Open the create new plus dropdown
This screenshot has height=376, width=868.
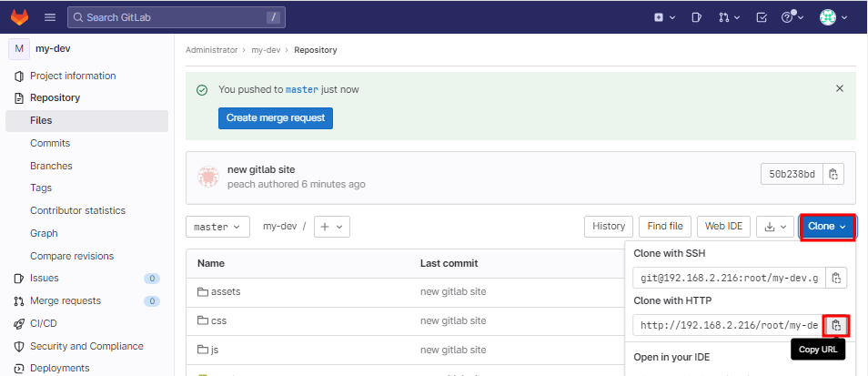(x=664, y=17)
